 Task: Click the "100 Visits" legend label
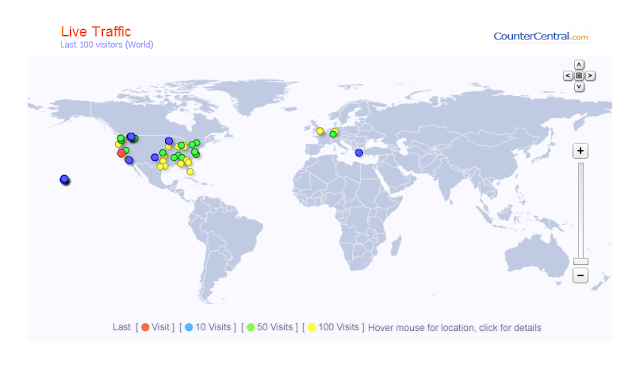pos(338,327)
